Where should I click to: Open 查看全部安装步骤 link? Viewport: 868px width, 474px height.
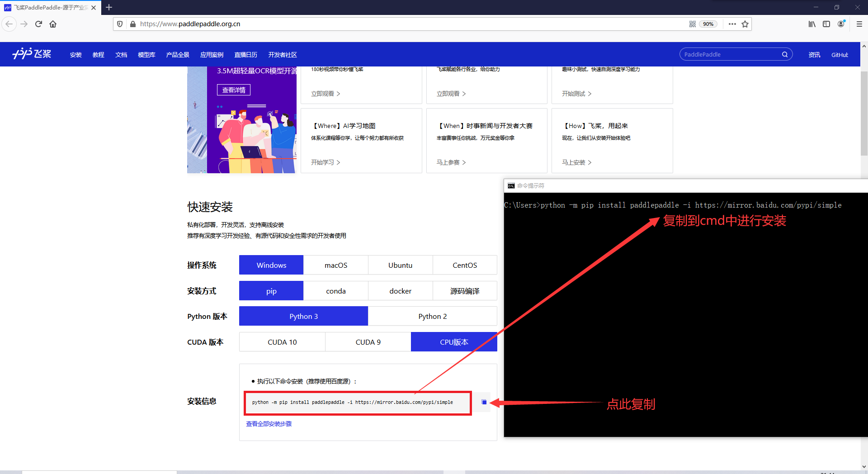click(x=269, y=424)
